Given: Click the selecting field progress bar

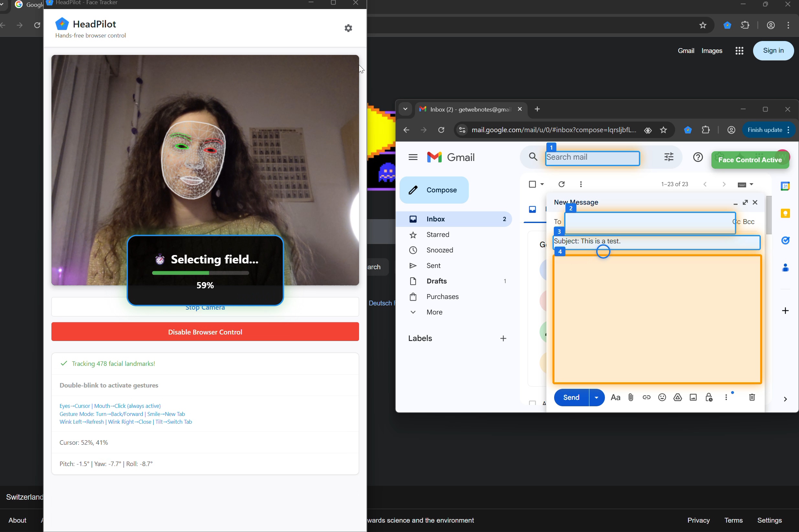Looking at the screenshot, I should pos(200,273).
